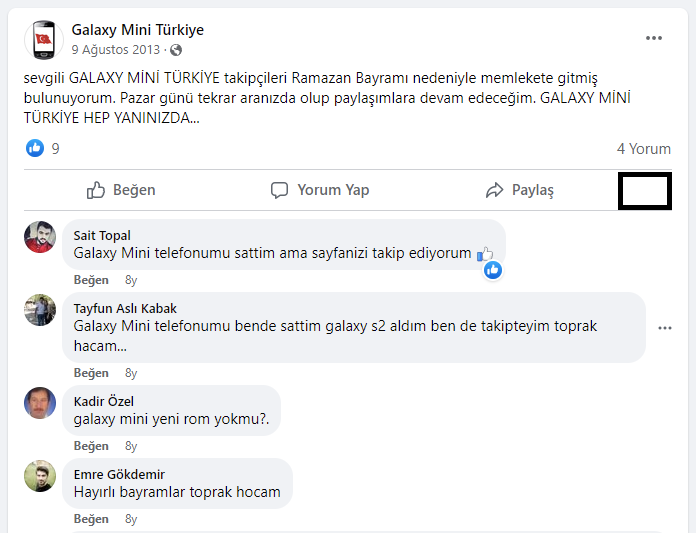Open the 9 Ağustos 2013 post date
The image size is (696, 533).
116,49
